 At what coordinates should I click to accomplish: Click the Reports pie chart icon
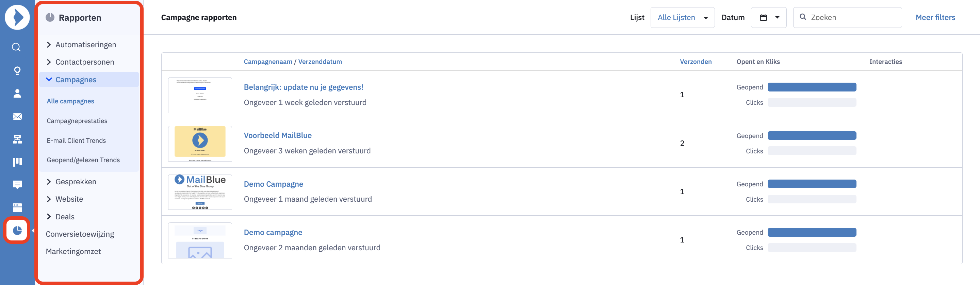[x=17, y=230]
